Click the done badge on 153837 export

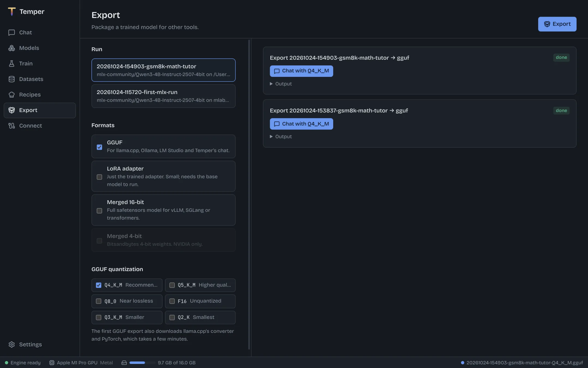pos(561,110)
